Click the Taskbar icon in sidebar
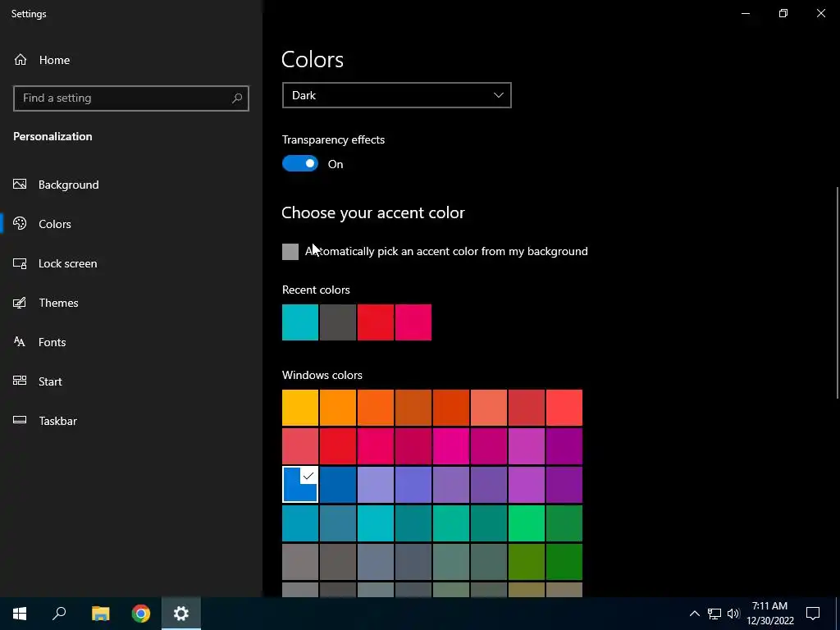This screenshot has width=840, height=630. tap(20, 420)
